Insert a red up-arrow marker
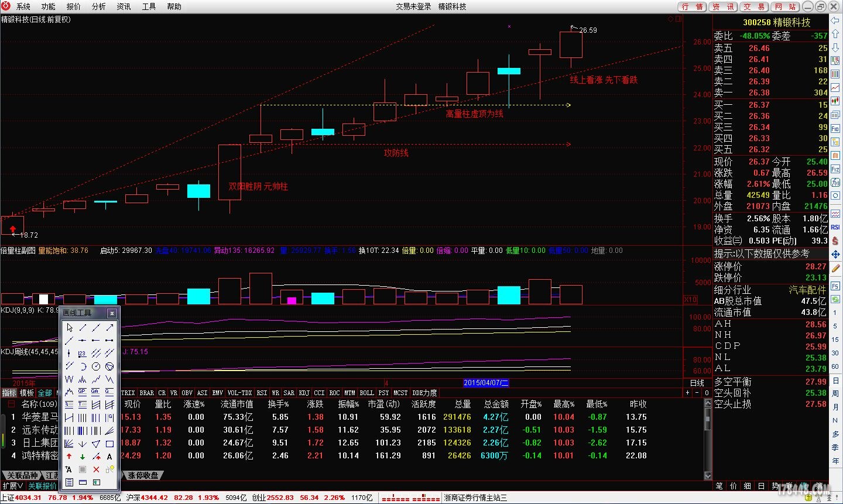The image size is (843, 504). [x=69, y=457]
